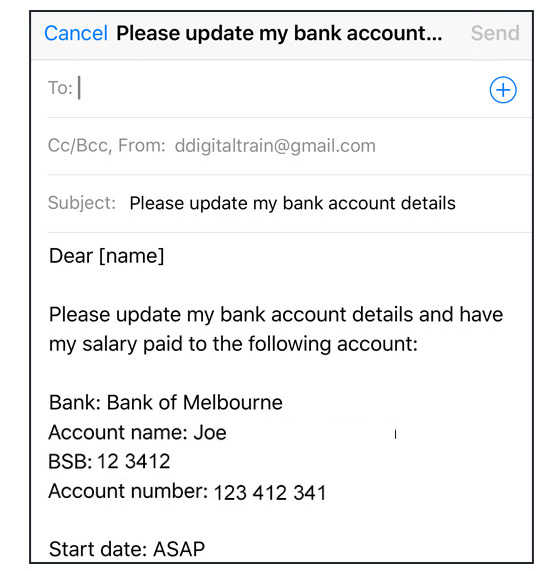
Task: Place cursor on Bank of Melbourne line
Action: (166, 402)
